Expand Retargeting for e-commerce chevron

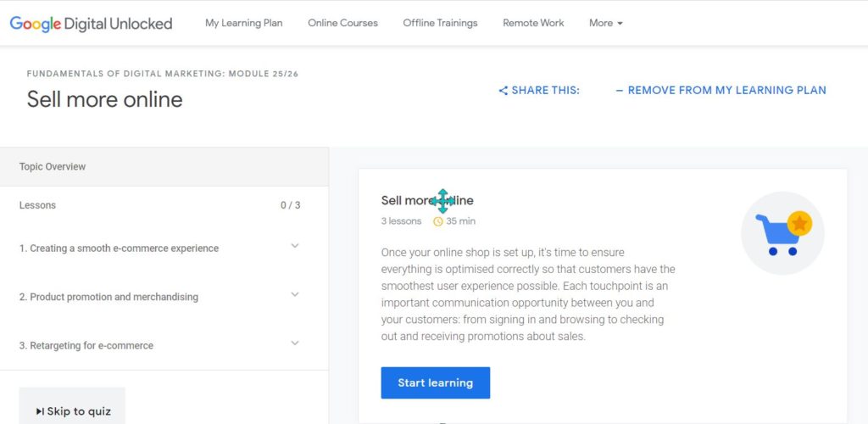(295, 343)
